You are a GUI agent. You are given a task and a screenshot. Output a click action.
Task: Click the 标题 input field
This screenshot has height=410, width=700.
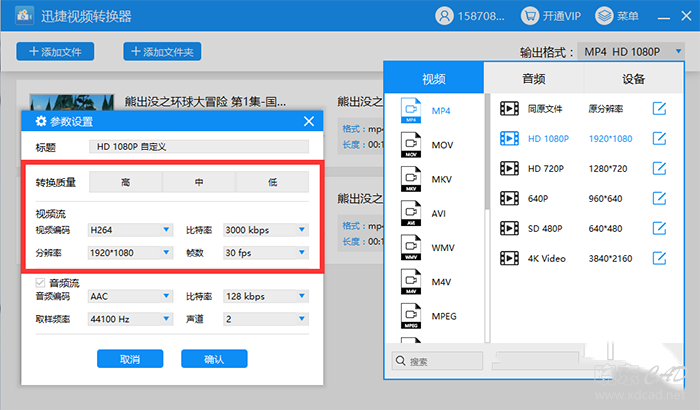click(199, 146)
